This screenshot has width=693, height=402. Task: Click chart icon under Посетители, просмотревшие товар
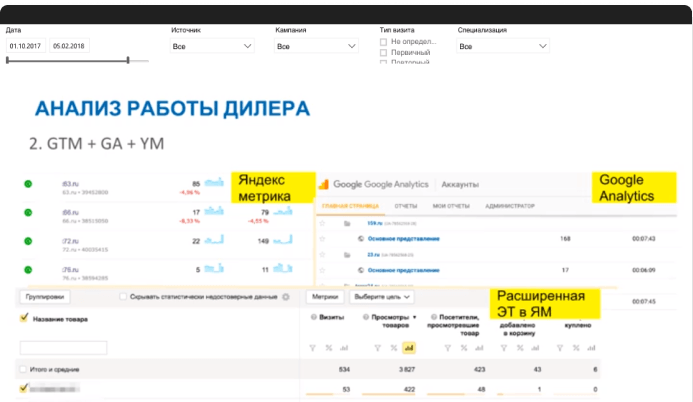[479, 348]
